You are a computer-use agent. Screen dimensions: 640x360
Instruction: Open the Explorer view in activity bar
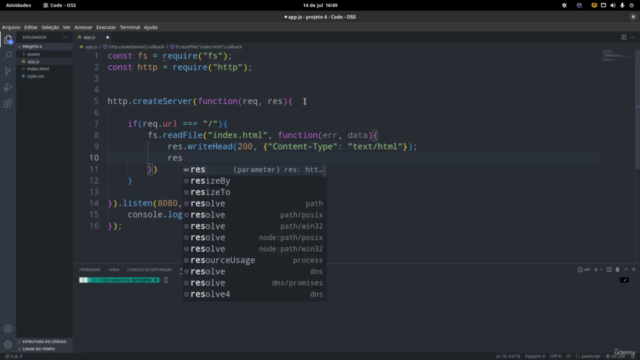coord(8,40)
